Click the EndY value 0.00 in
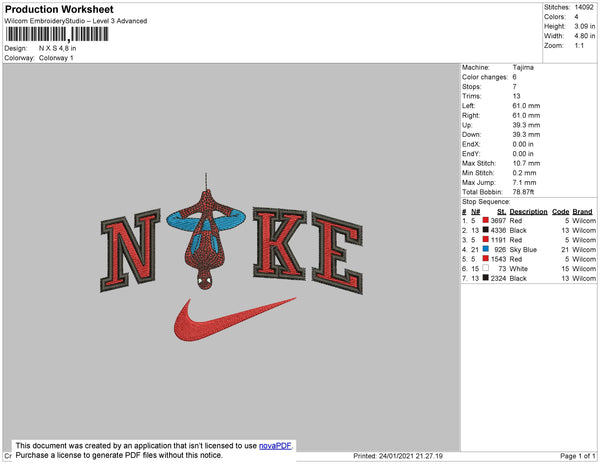The width and height of the screenshot is (600, 464). tap(523, 154)
